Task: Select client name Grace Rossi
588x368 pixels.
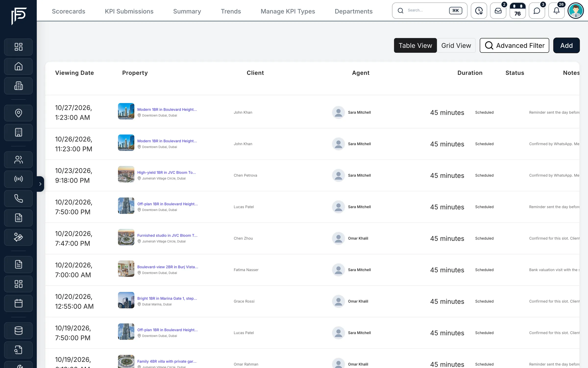Action: [244, 301]
